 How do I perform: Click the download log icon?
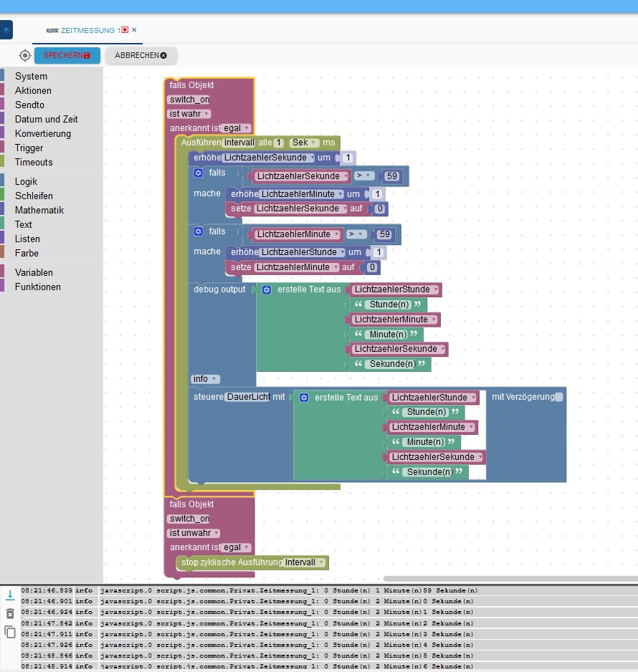(10, 595)
